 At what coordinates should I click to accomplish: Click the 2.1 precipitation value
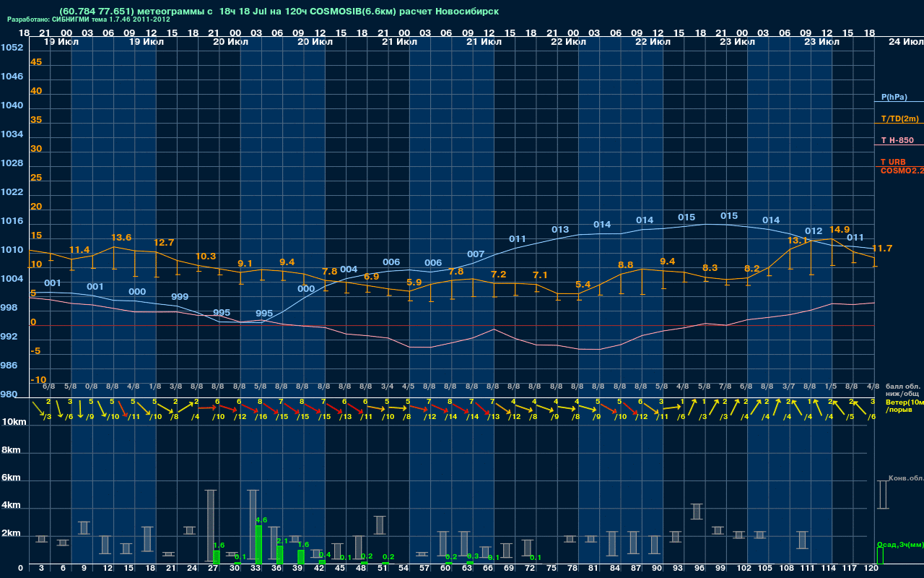tap(282, 540)
